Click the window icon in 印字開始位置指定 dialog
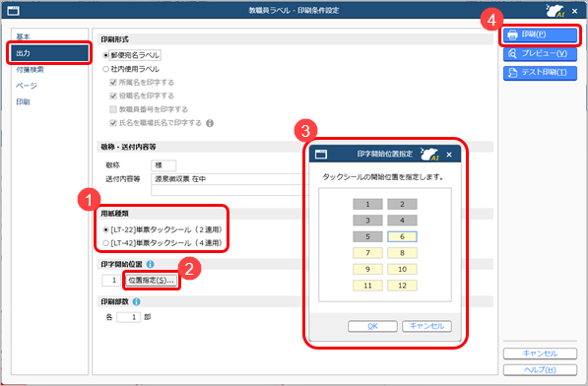The width and height of the screenshot is (588, 386). tap(321, 154)
